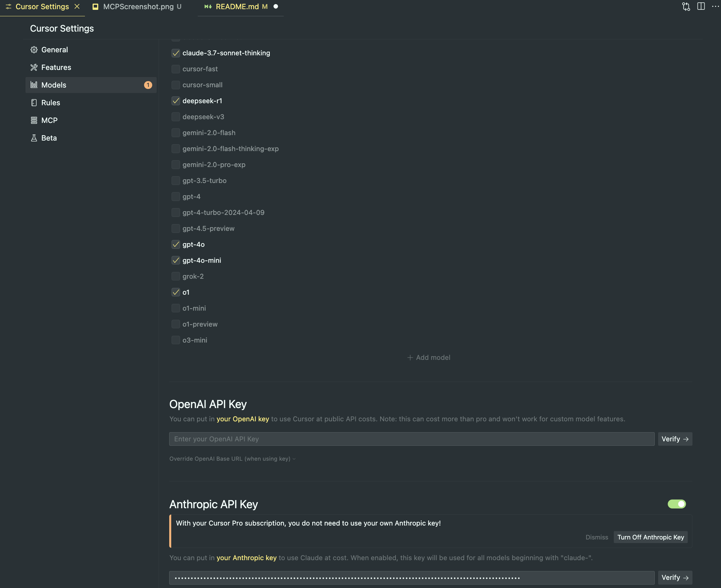Click the General gear icon in sidebar
Image resolution: width=721 pixels, height=588 pixels.
pos(34,50)
